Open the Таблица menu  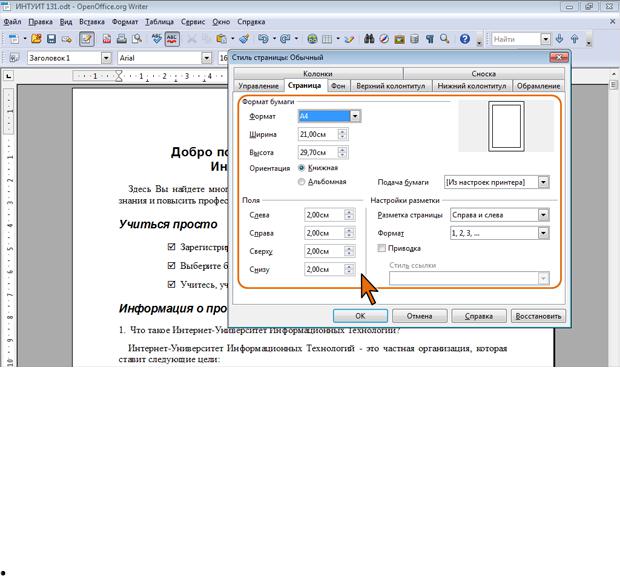click(159, 22)
